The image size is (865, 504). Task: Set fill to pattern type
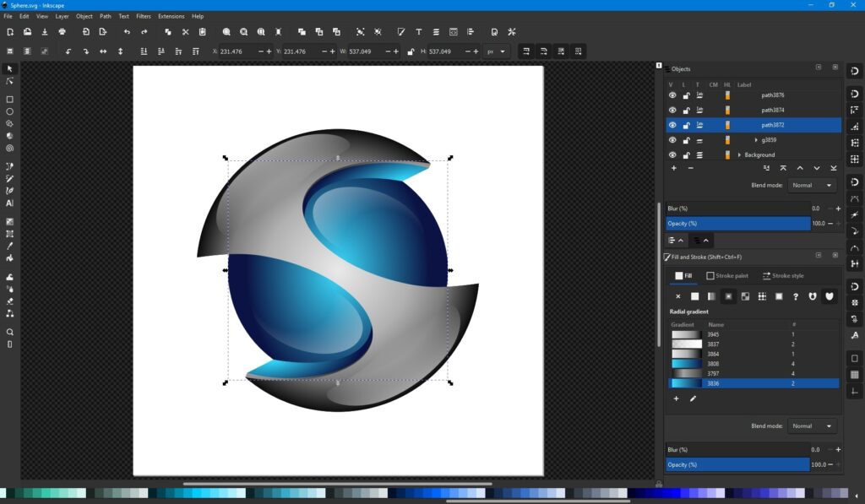tap(744, 296)
